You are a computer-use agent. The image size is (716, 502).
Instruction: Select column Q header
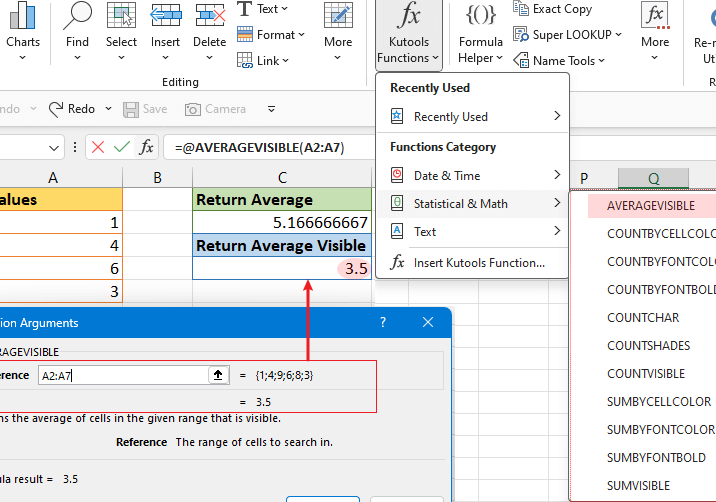coord(653,178)
